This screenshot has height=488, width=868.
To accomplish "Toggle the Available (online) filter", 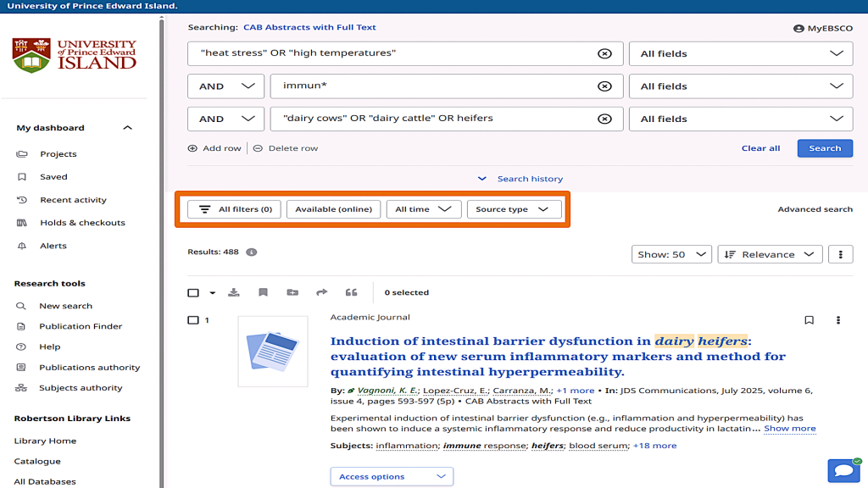I will (x=333, y=209).
